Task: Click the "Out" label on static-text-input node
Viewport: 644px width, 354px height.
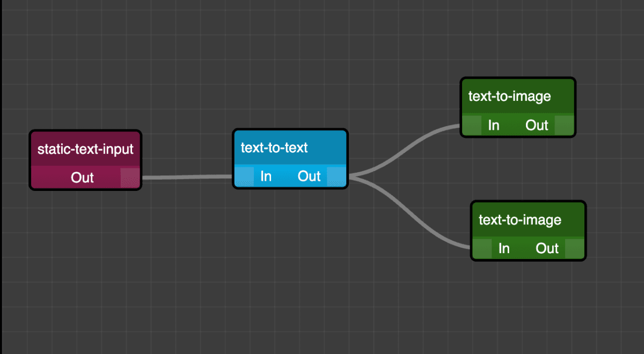Action: click(82, 178)
